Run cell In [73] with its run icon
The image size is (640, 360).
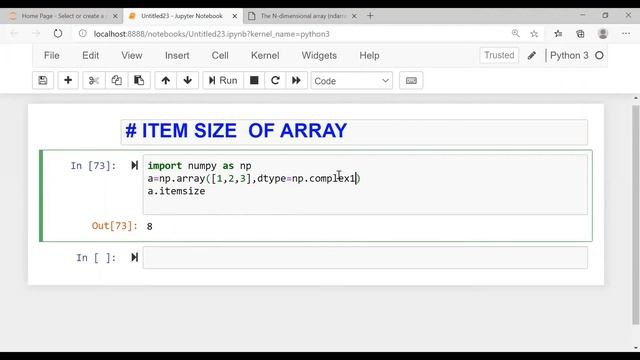(x=134, y=165)
